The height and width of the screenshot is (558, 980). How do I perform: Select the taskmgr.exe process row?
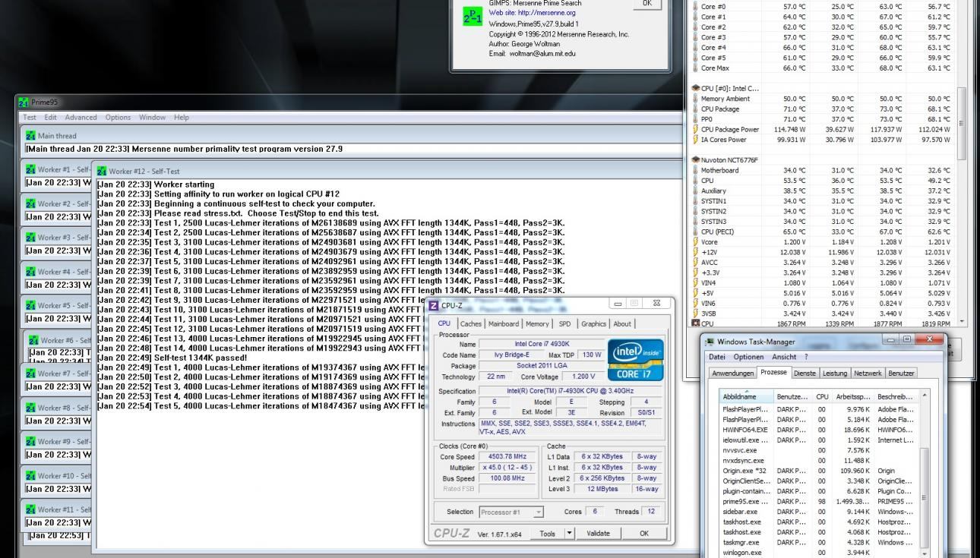coord(819,542)
